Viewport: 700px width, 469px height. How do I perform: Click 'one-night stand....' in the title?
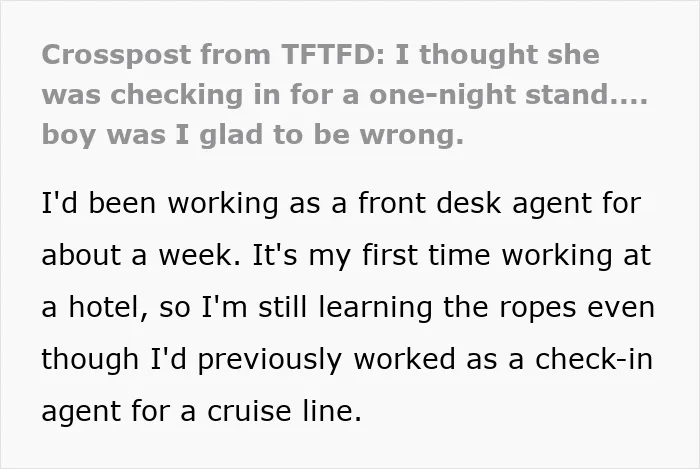coord(508,95)
